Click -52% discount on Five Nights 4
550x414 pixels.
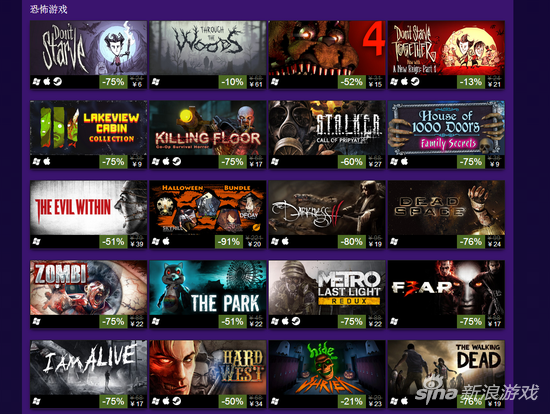tap(352, 82)
